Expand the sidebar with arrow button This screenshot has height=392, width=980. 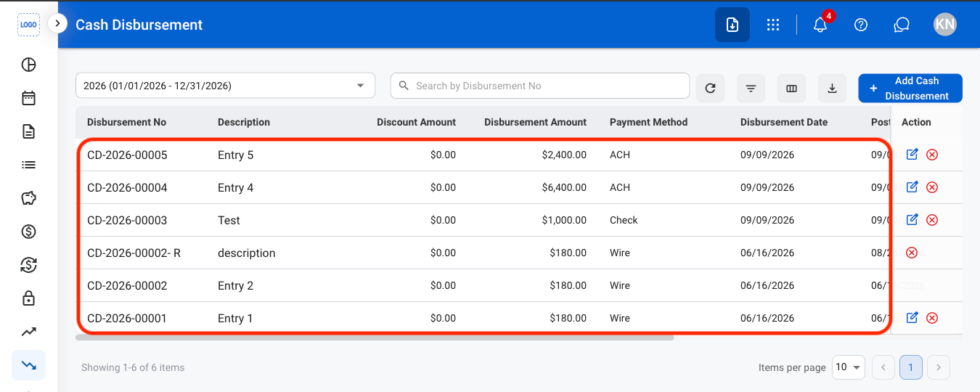pos(57,23)
